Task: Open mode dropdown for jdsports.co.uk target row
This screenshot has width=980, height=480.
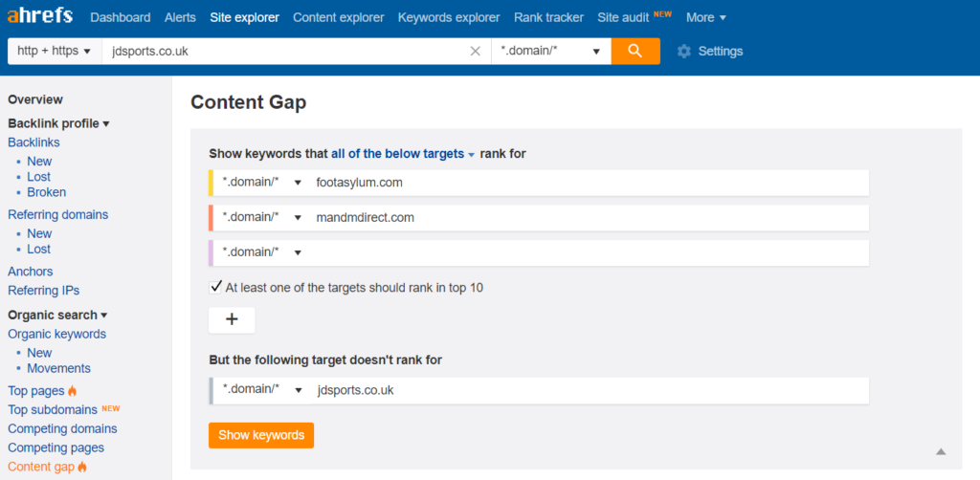Action: [x=262, y=390]
